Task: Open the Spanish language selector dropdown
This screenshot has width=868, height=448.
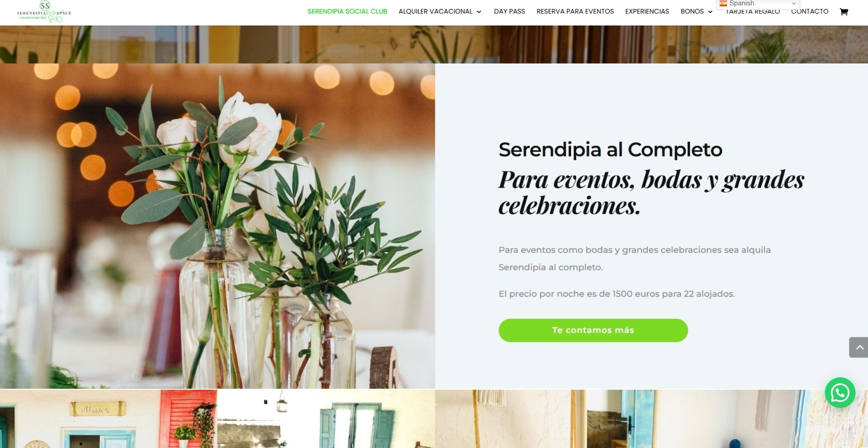Action: click(x=758, y=4)
